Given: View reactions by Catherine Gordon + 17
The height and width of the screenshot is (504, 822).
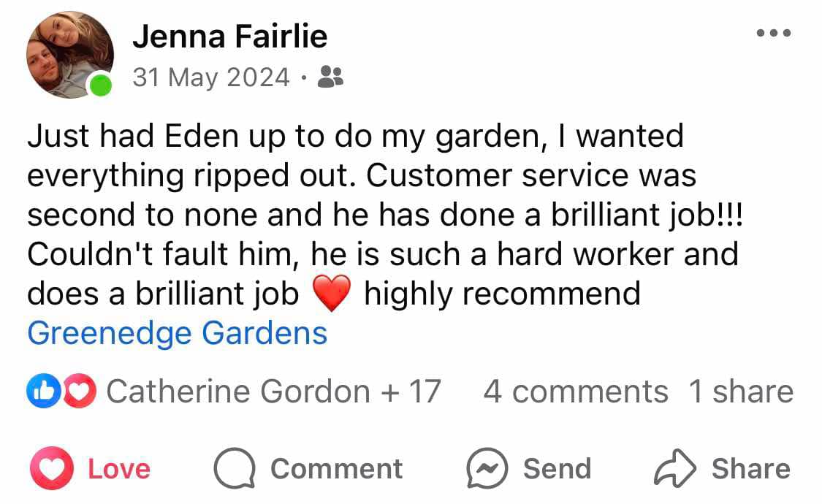Looking at the screenshot, I should click(x=274, y=392).
